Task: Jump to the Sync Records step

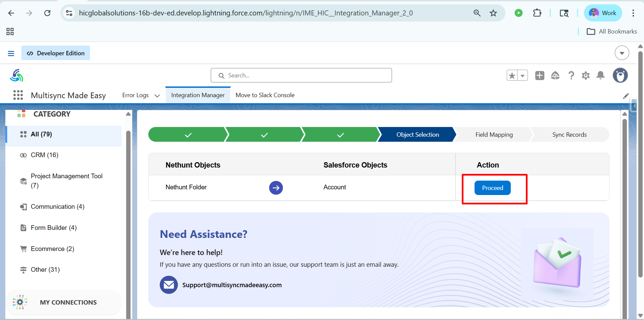Action: [x=569, y=135]
